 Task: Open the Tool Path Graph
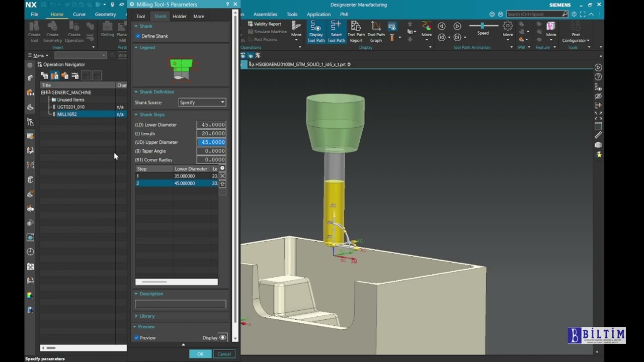[376, 32]
